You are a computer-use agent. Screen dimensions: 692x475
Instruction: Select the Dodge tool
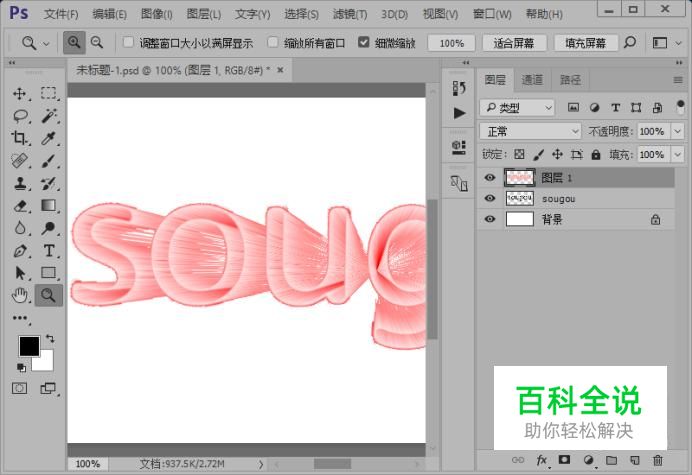point(49,228)
